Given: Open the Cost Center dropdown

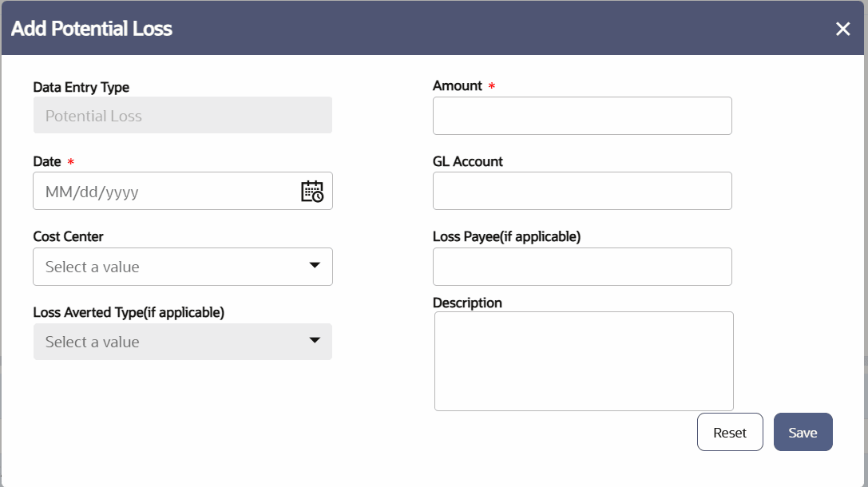Looking at the screenshot, I should (x=183, y=267).
